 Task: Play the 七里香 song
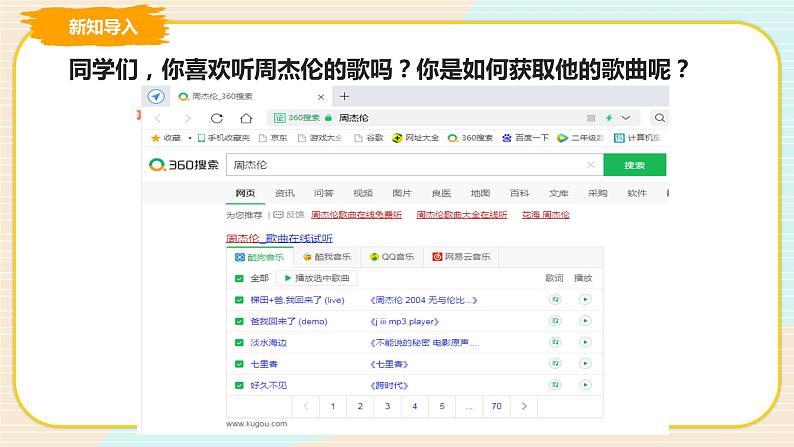(585, 363)
